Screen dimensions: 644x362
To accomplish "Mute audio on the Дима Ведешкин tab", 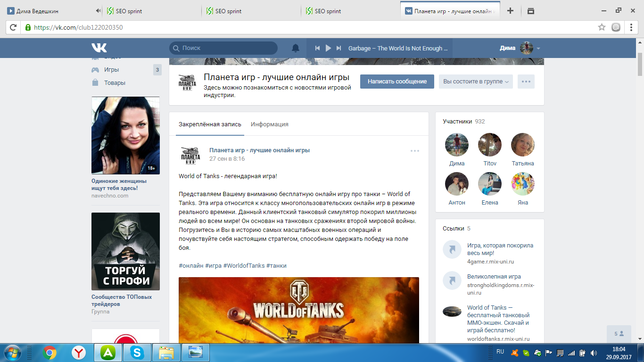I will (98, 11).
